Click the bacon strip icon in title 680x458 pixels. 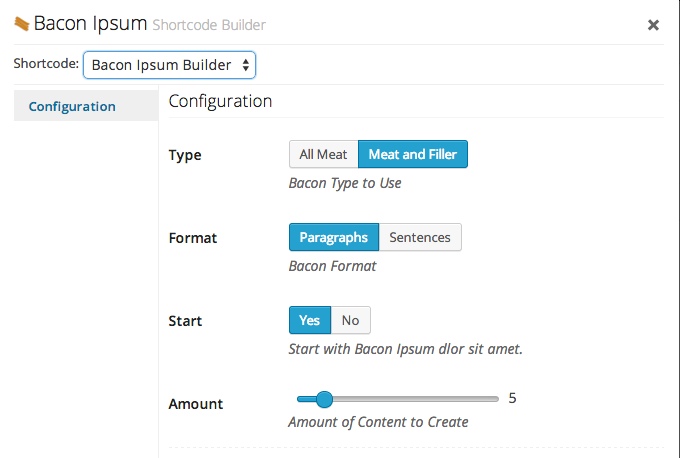tap(21, 23)
